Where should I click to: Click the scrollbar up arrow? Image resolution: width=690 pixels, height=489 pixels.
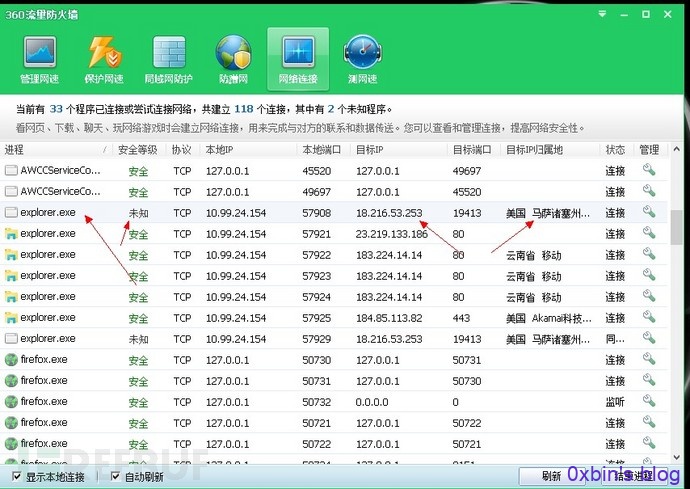[676, 149]
